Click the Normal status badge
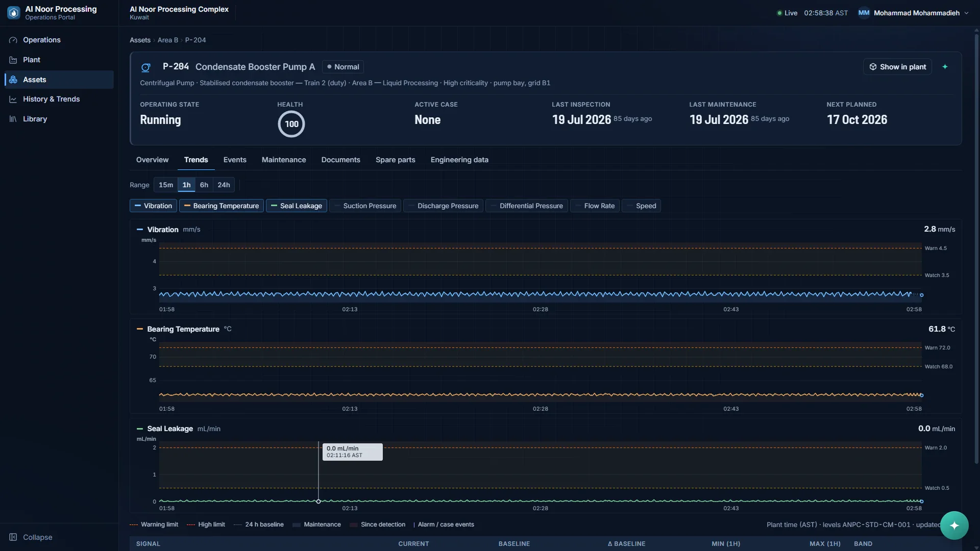 [x=343, y=67]
